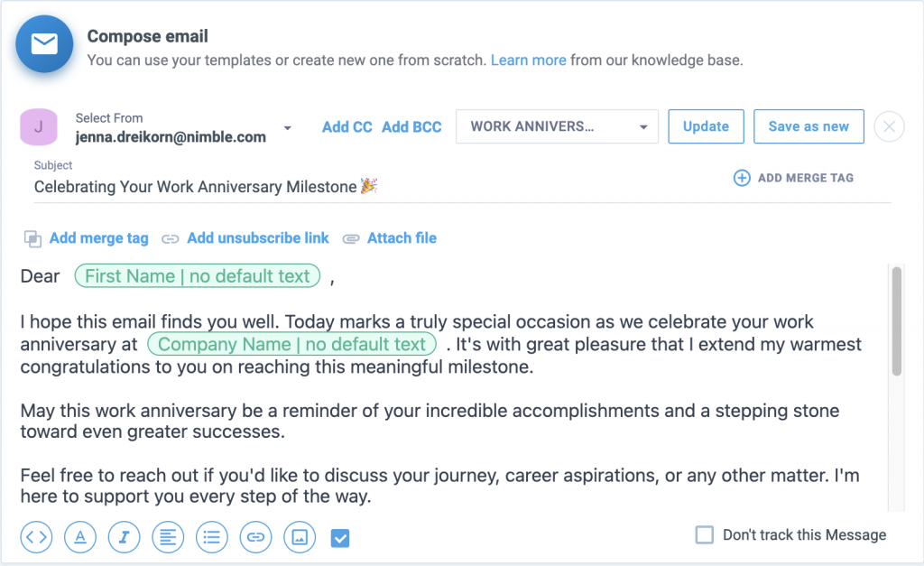Image resolution: width=924 pixels, height=566 pixels.
Task: Open the text color formatting icon
Action: [80, 537]
